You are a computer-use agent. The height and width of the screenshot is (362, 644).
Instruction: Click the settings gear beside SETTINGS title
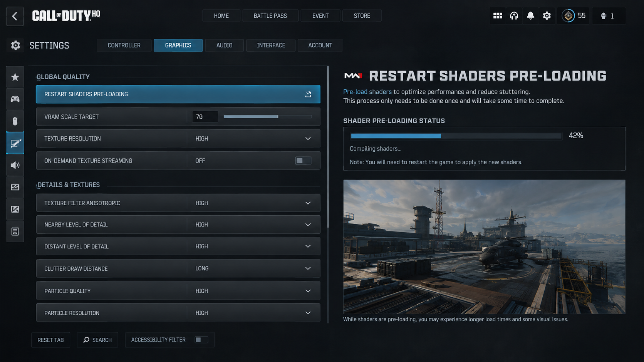click(15, 45)
